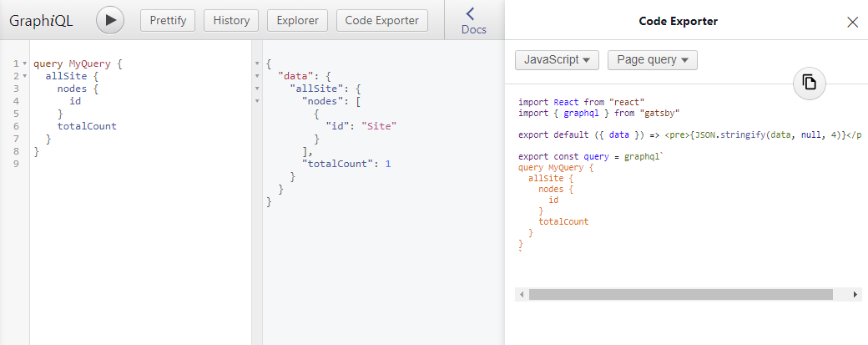Click the import React line in exported code

pos(582,102)
